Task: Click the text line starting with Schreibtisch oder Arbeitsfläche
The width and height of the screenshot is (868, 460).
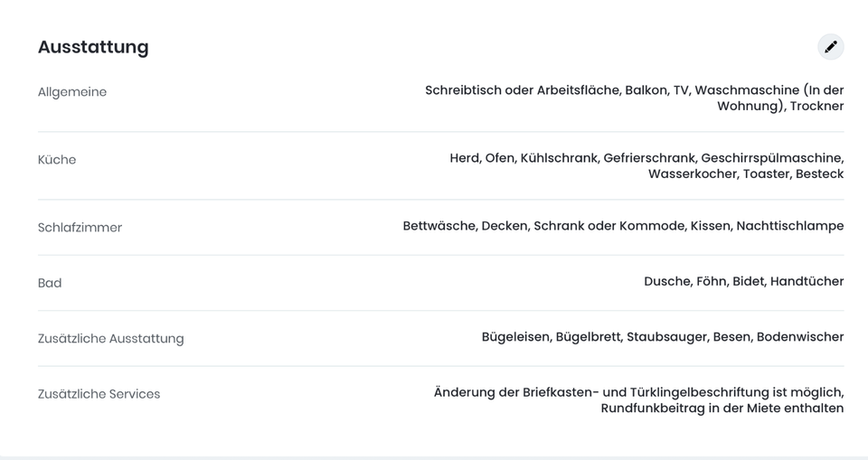Action: point(635,90)
